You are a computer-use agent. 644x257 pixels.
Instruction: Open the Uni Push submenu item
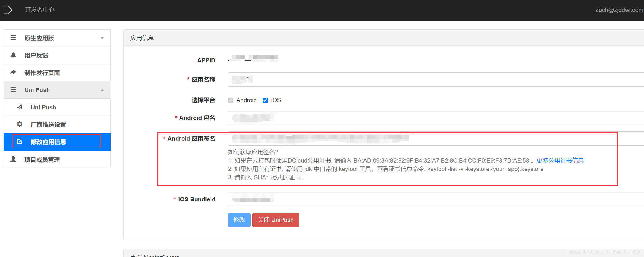pos(57,107)
